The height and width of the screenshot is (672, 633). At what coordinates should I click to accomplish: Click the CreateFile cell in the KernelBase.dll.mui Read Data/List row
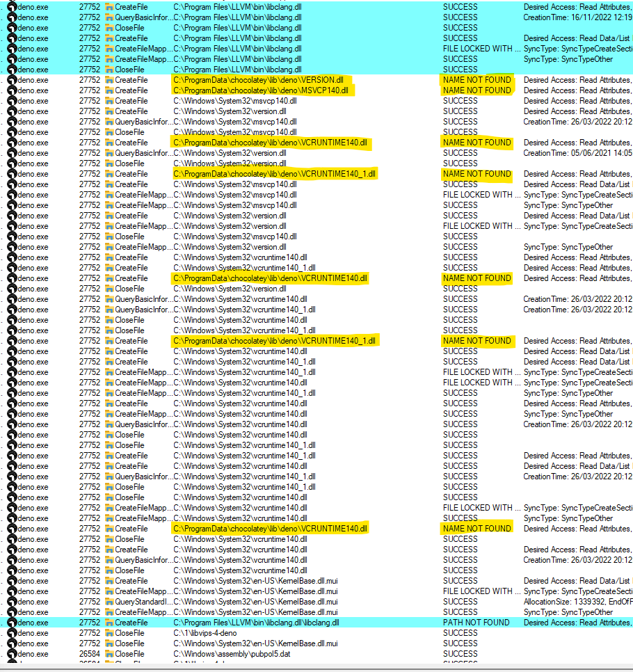131,581
